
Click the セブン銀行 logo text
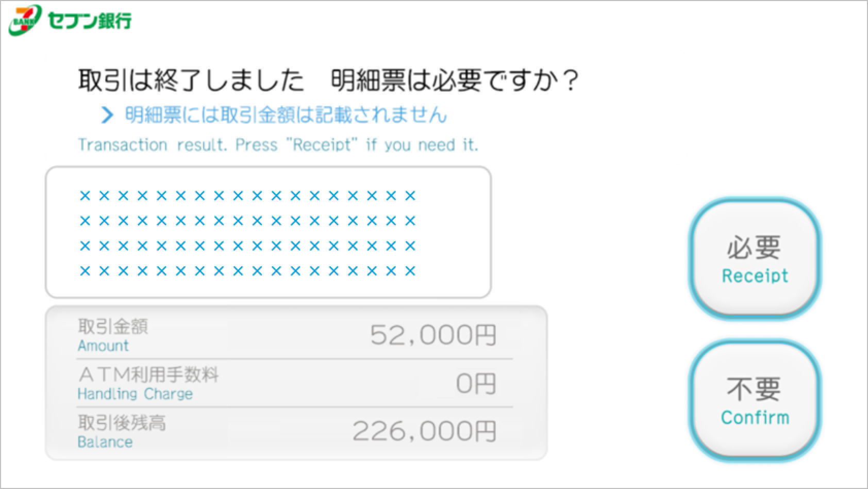coord(89,21)
